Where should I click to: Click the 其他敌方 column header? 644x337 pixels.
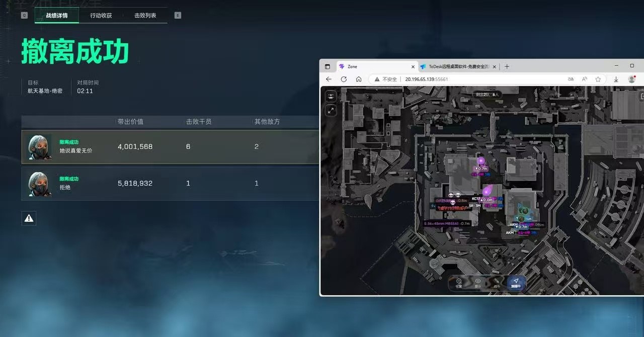[x=267, y=122]
